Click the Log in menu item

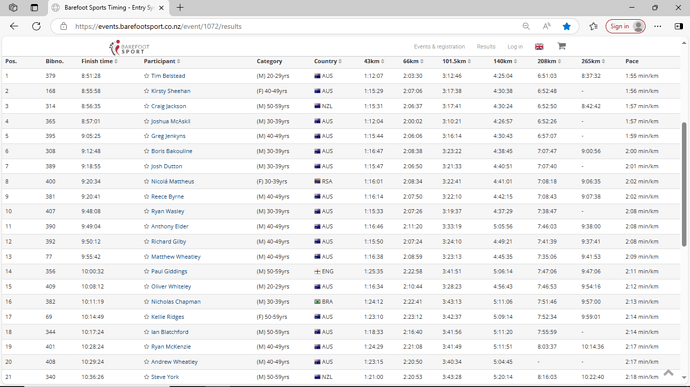(x=515, y=47)
